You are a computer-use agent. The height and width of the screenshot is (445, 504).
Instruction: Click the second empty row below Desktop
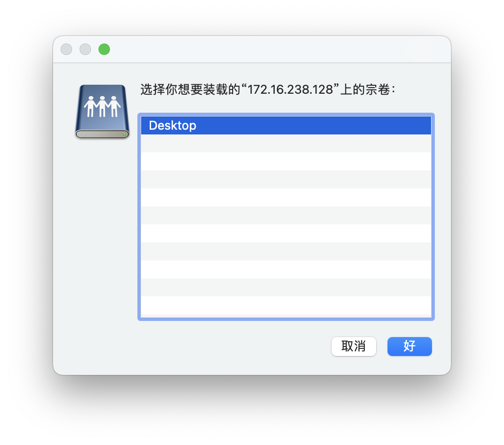pyautogui.click(x=286, y=161)
